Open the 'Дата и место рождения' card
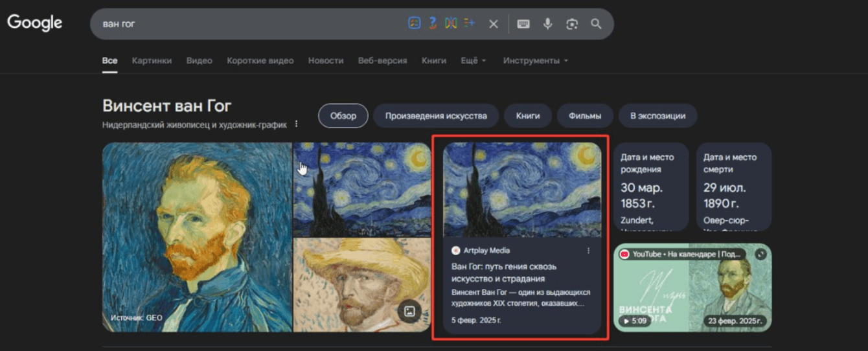 (x=652, y=187)
